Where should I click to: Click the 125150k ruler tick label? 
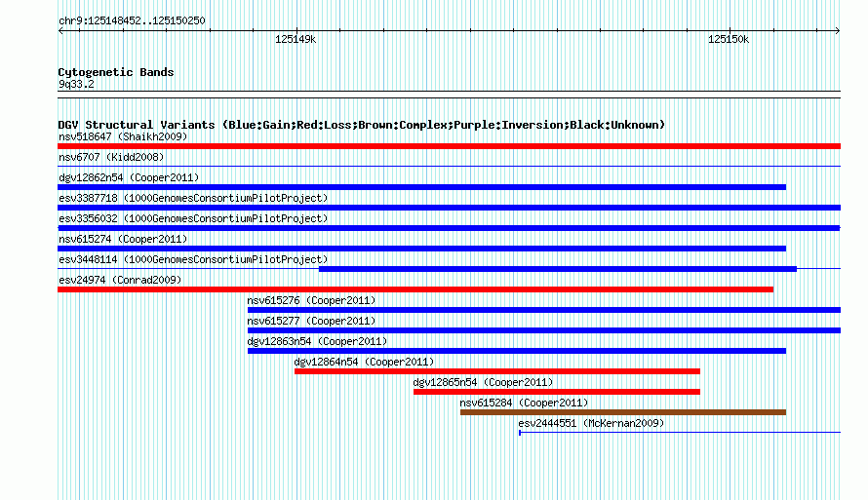coord(729,39)
